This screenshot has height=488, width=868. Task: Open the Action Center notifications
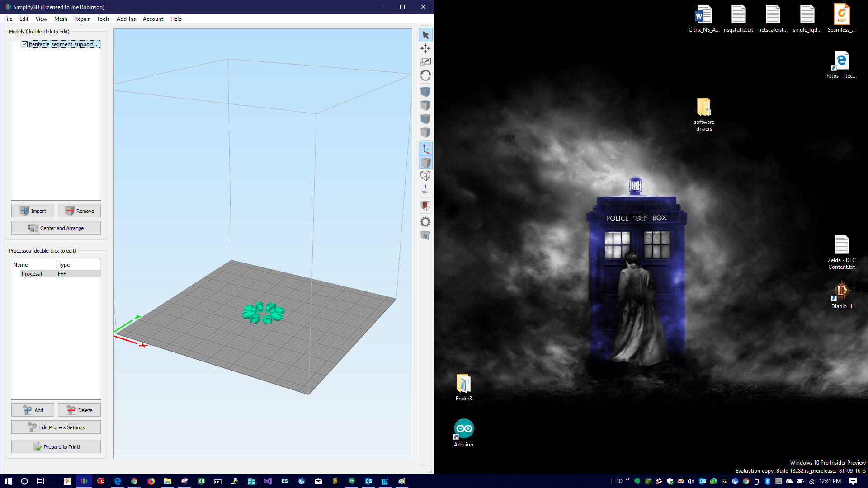853,481
